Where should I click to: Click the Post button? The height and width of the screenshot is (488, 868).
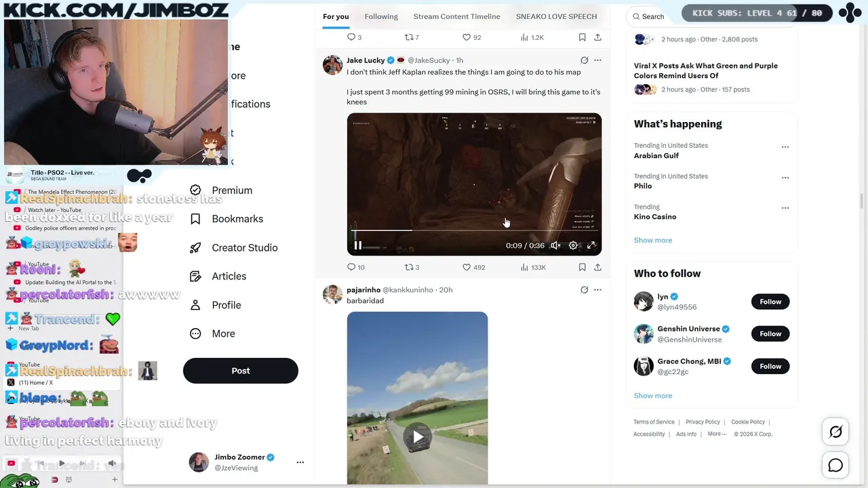(x=241, y=371)
